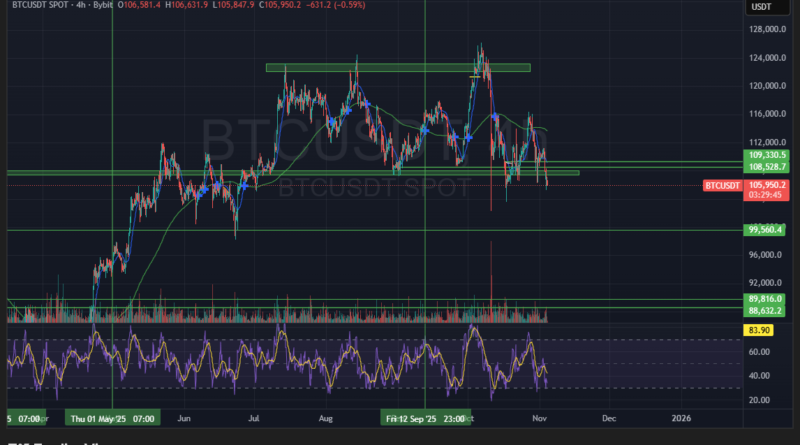The image size is (800, 445).
Task: Click the 108,528.7 price level label
Action: (x=767, y=166)
